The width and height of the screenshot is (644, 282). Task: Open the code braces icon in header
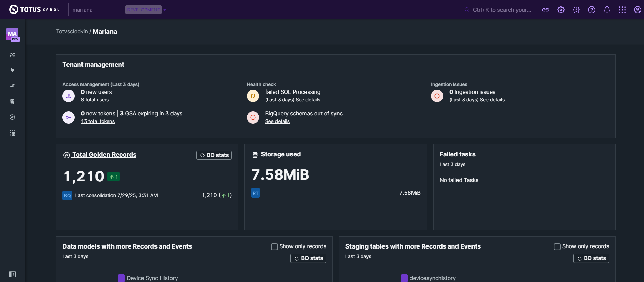(576, 10)
